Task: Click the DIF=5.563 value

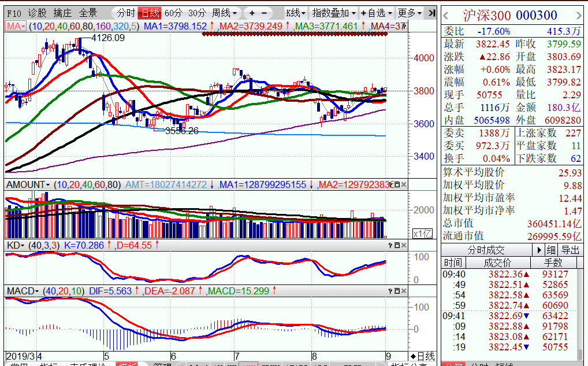Action: click(110, 291)
